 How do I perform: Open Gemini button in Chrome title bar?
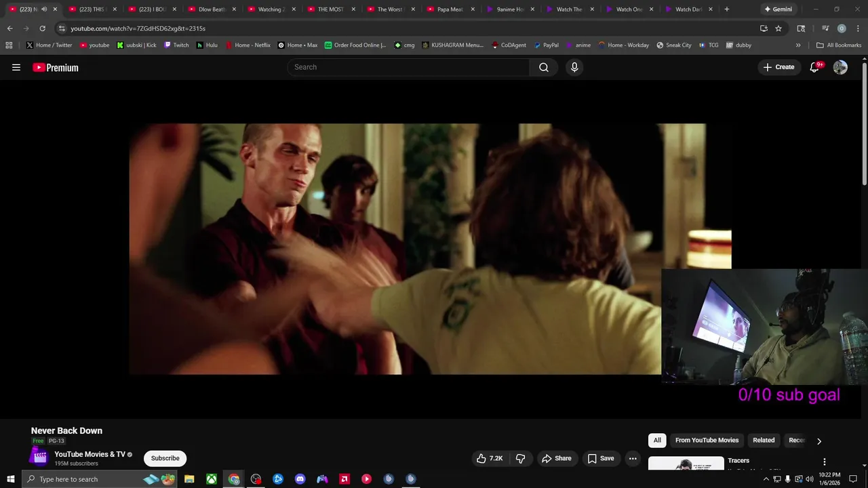click(778, 9)
